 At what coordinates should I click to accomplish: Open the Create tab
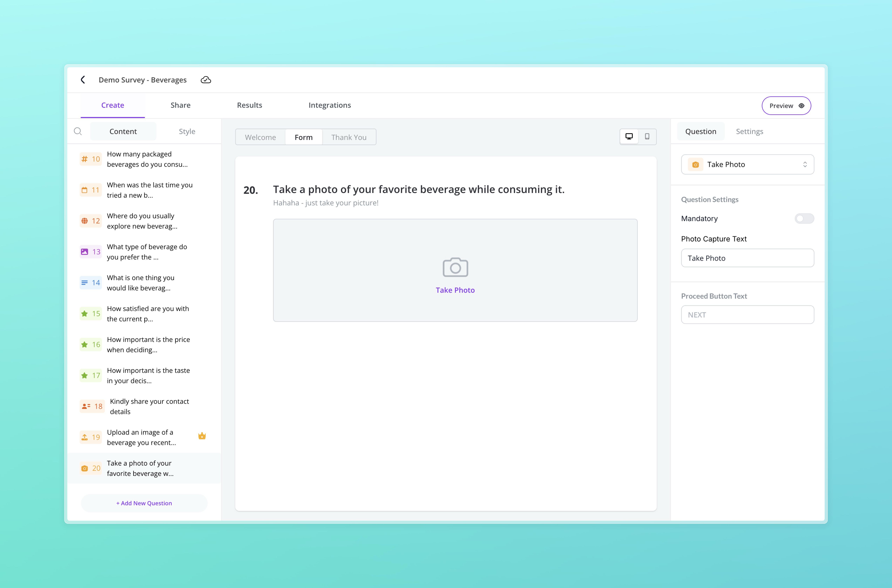pos(113,105)
